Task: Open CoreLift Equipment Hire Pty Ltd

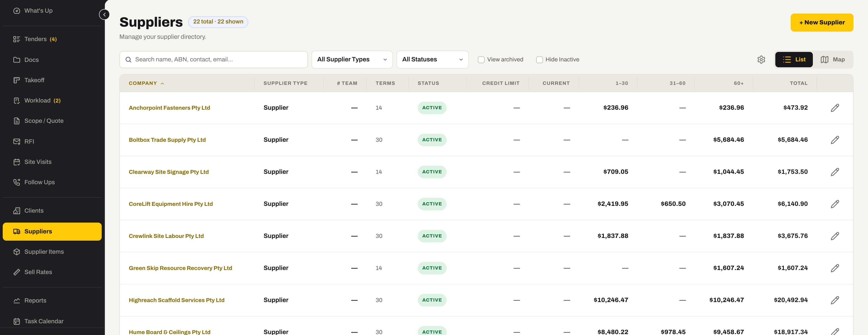Action: pos(170,204)
